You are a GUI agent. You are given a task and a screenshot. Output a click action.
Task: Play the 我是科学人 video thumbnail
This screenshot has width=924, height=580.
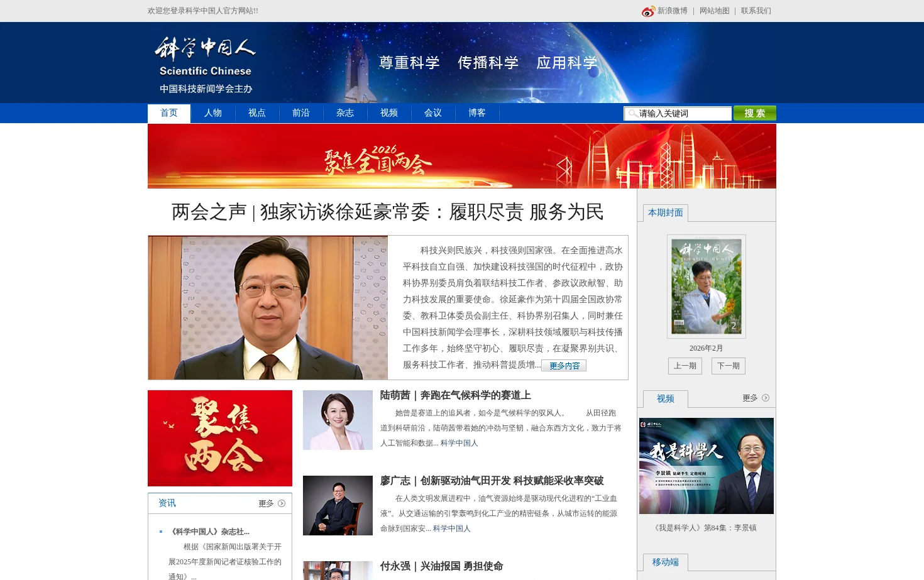coord(707,466)
